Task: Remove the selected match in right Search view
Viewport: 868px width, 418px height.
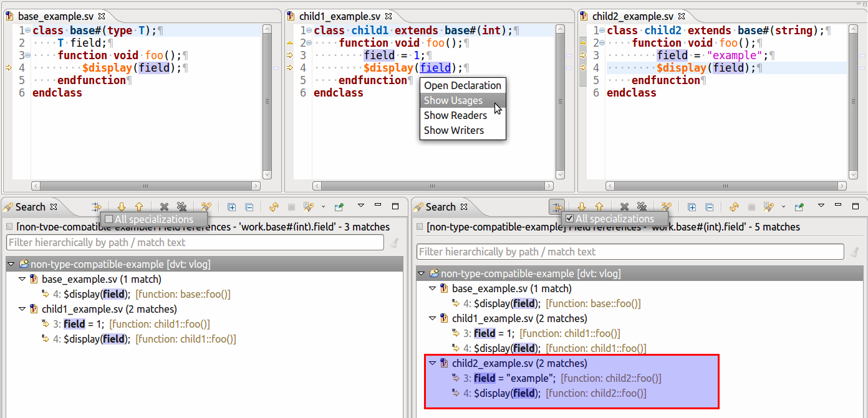Action: pyautogui.click(x=625, y=206)
